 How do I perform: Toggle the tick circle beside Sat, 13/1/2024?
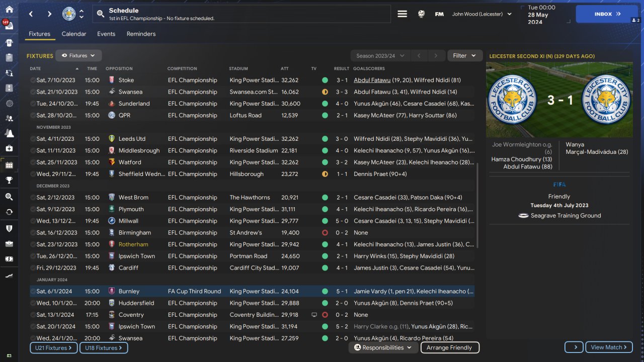(x=33, y=315)
